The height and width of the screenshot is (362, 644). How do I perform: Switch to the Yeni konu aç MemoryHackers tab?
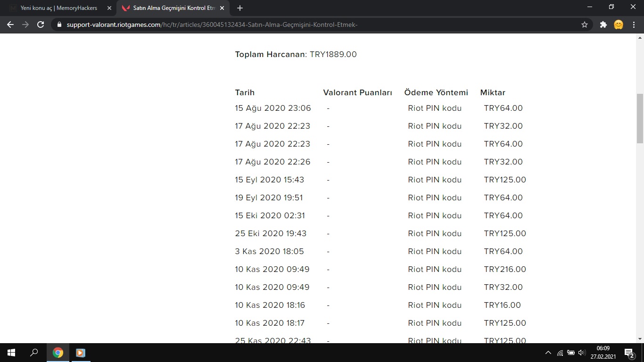point(59,8)
